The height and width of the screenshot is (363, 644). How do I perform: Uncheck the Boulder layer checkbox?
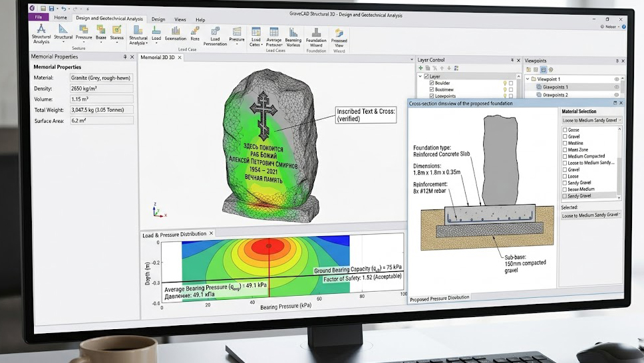tap(432, 83)
